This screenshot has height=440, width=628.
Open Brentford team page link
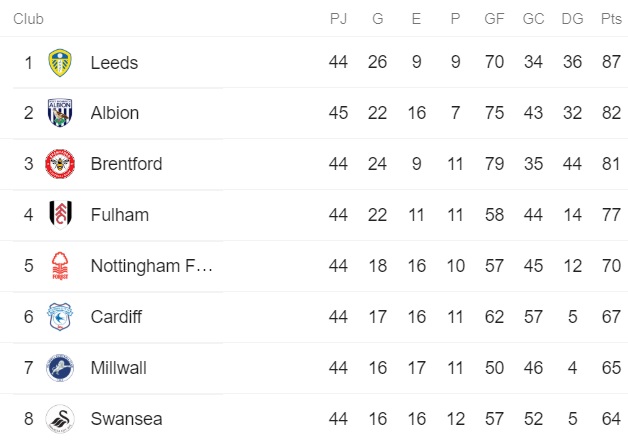click(x=126, y=164)
